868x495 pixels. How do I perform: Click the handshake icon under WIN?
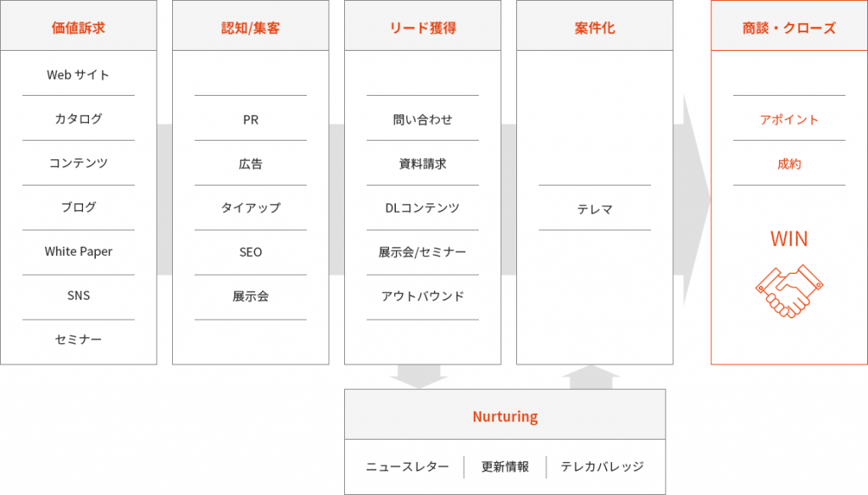(789, 292)
